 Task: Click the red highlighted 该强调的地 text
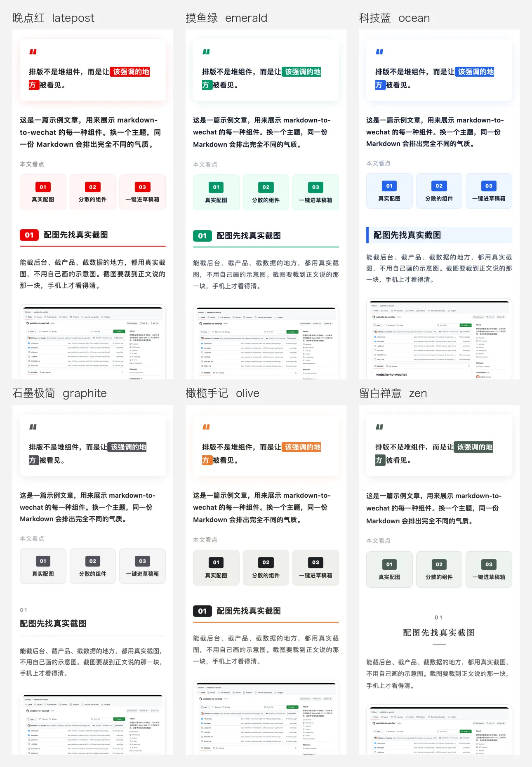click(x=131, y=72)
